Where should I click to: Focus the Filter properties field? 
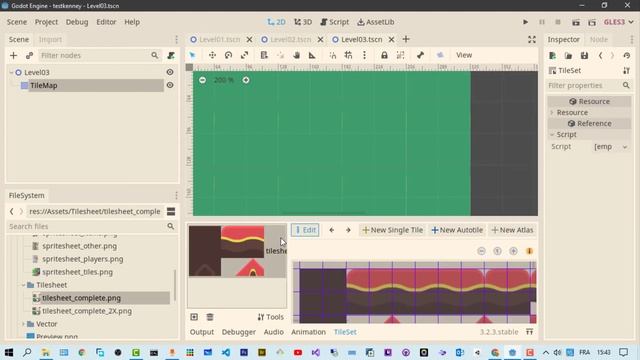589,85
